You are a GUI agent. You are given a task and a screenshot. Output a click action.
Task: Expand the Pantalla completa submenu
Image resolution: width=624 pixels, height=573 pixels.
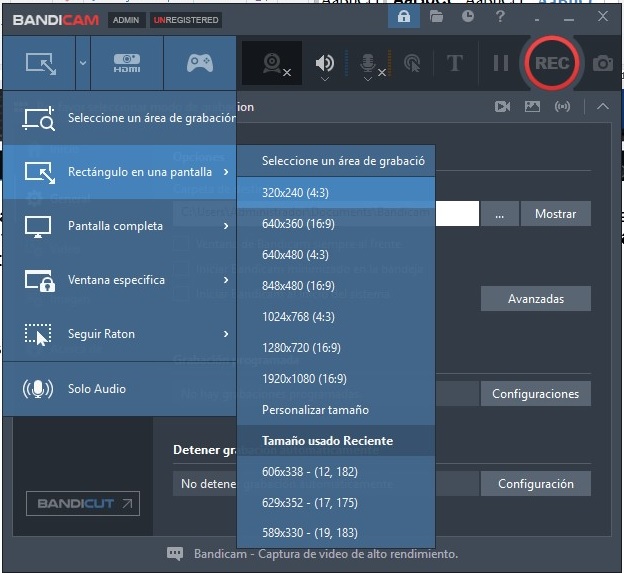(120, 226)
